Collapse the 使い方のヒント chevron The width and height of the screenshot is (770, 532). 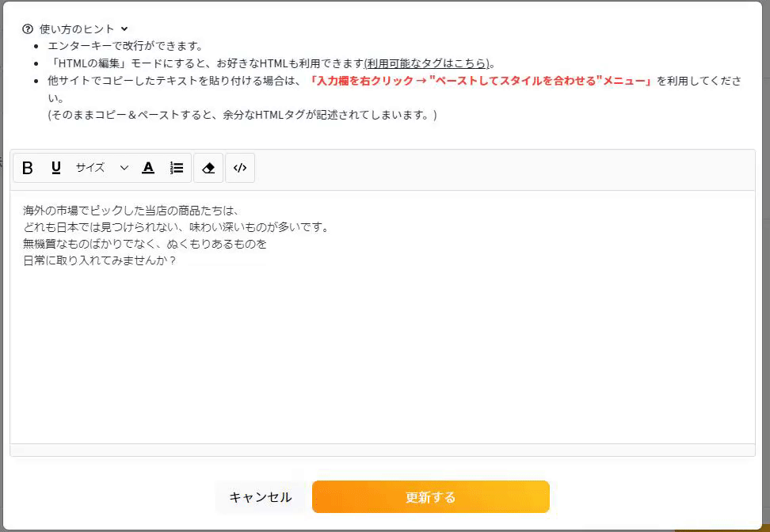pyautogui.click(x=124, y=29)
